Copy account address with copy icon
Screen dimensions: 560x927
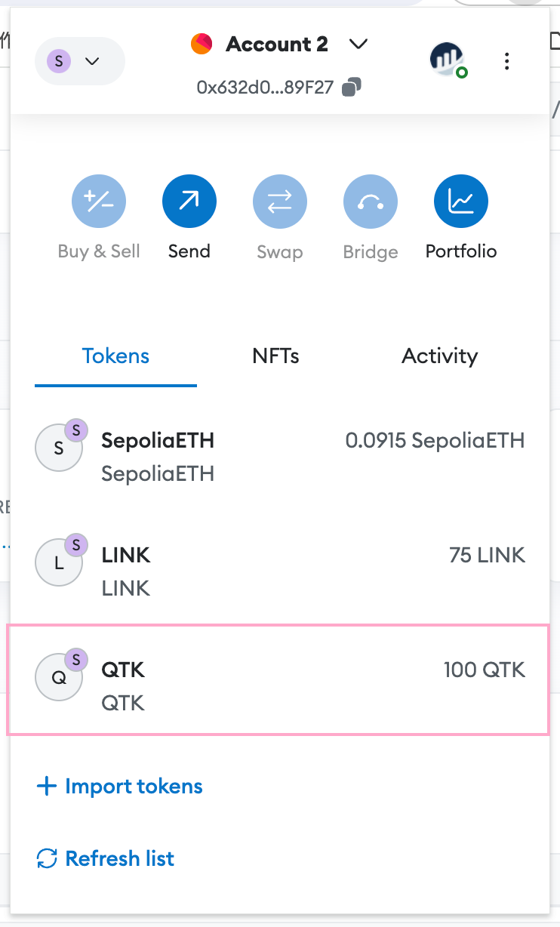351,88
